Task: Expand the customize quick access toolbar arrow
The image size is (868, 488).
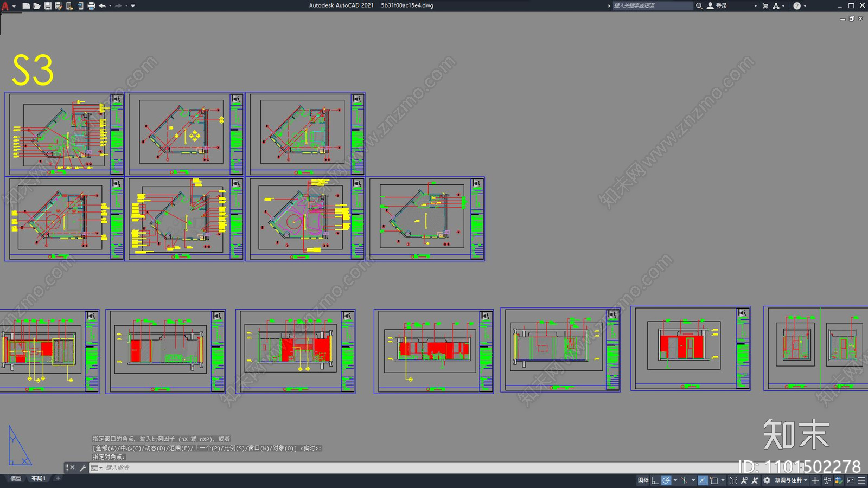Action: (x=133, y=5)
